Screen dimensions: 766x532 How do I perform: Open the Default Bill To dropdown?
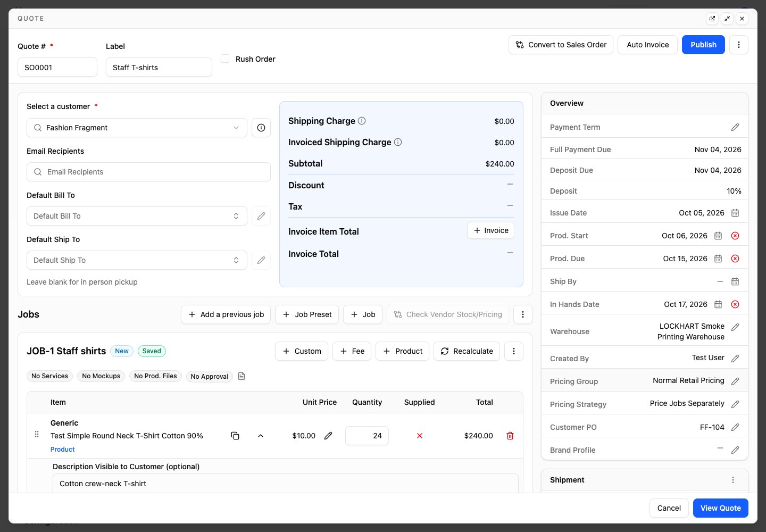tap(137, 216)
